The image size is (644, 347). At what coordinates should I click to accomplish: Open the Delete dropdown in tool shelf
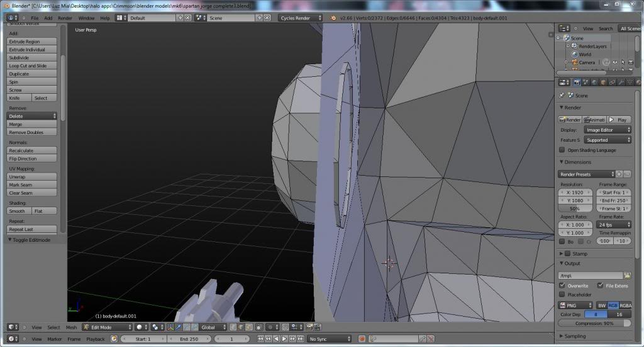31,116
